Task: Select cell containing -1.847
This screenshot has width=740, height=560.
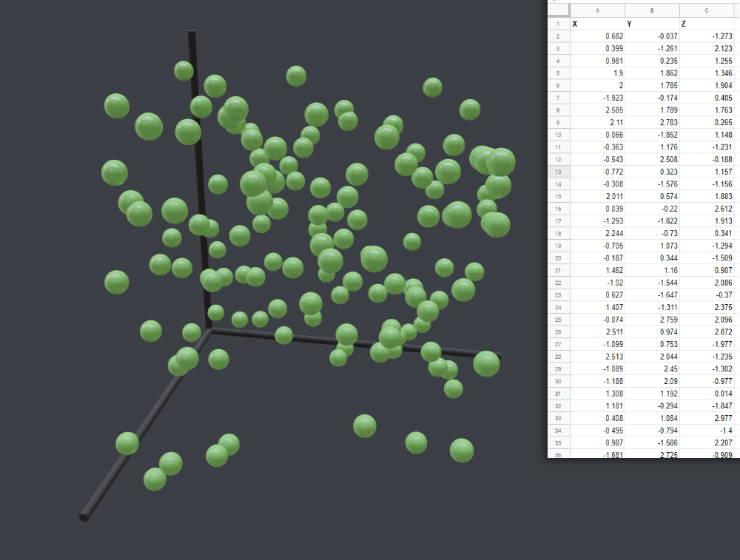Action: [x=707, y=405]
